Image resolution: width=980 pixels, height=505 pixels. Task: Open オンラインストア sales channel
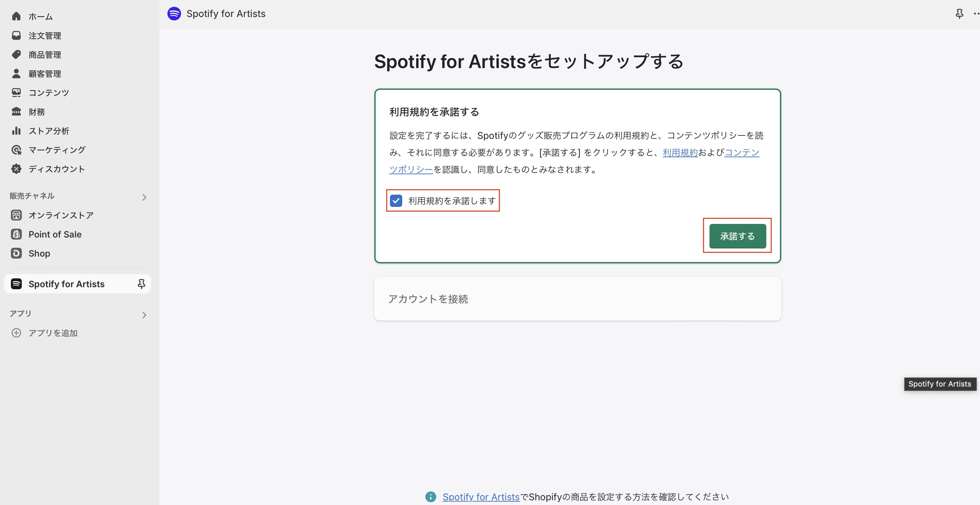click(61, 215)
